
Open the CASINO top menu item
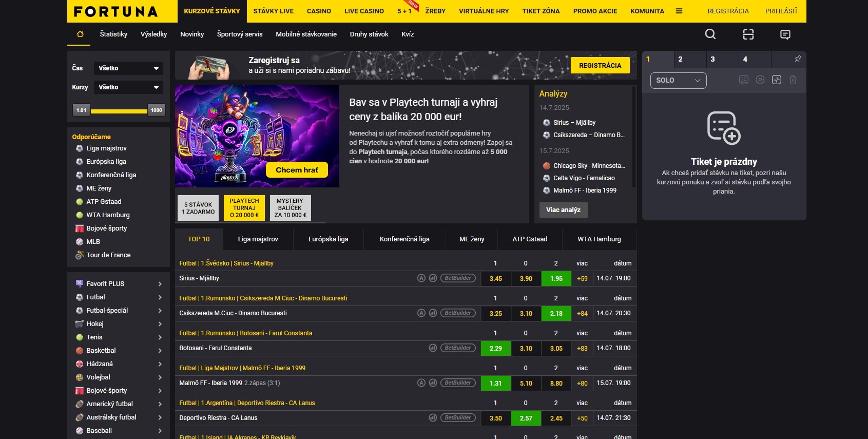(319, 11)
